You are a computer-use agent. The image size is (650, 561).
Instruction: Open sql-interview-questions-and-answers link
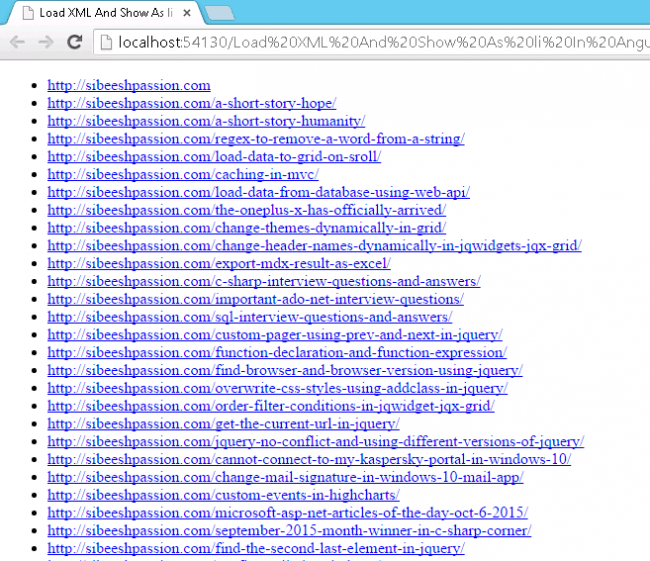pyautogui.click(x=250, y=317)
